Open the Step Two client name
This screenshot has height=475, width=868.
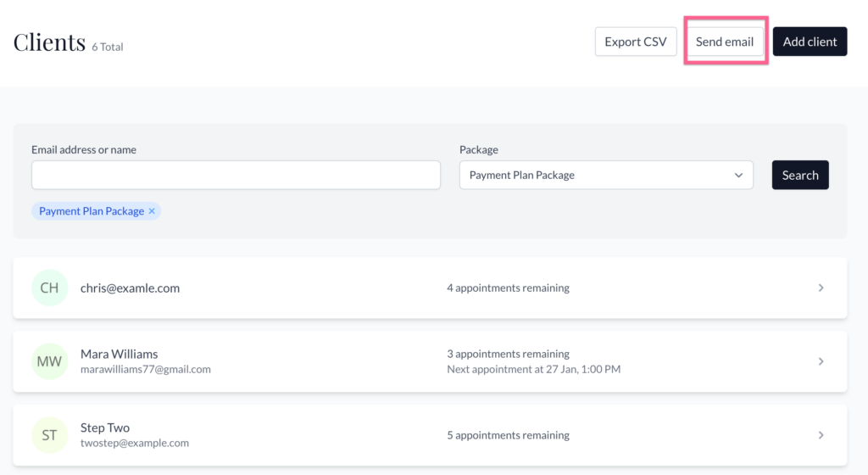[105, 427]
